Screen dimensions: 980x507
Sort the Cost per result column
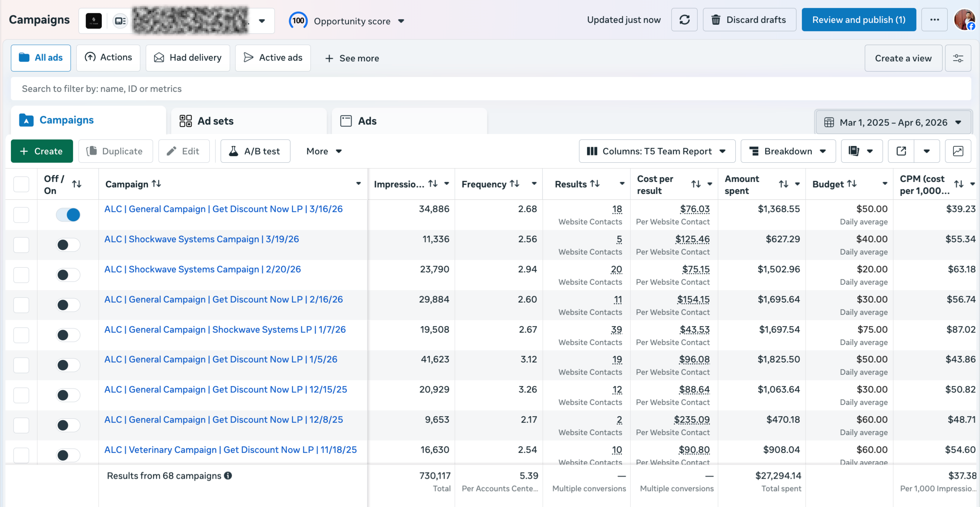coord(696,184)
